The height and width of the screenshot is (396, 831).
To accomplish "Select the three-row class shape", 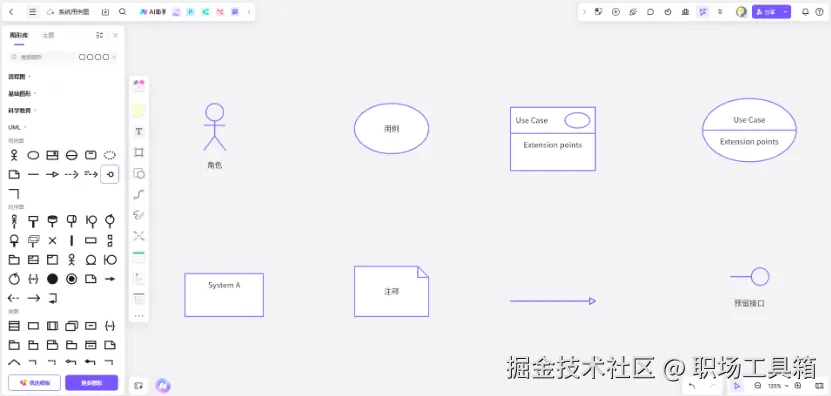I will (14, 325).
